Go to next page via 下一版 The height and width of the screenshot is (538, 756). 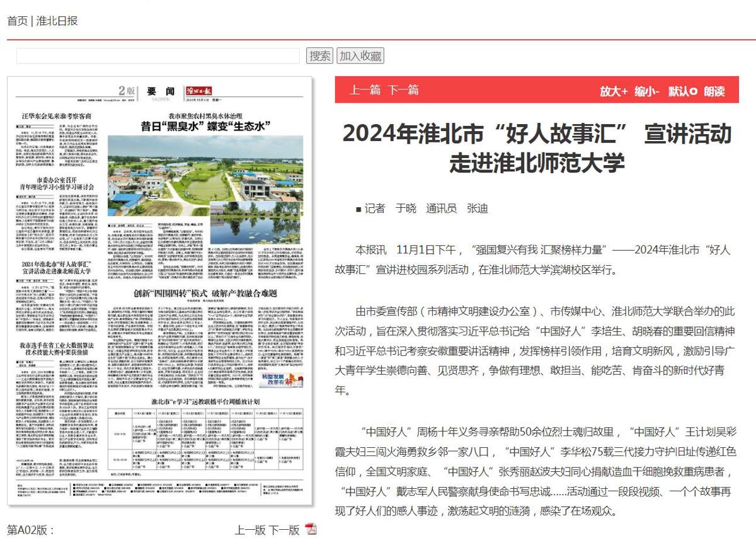[x=284, y=530]
